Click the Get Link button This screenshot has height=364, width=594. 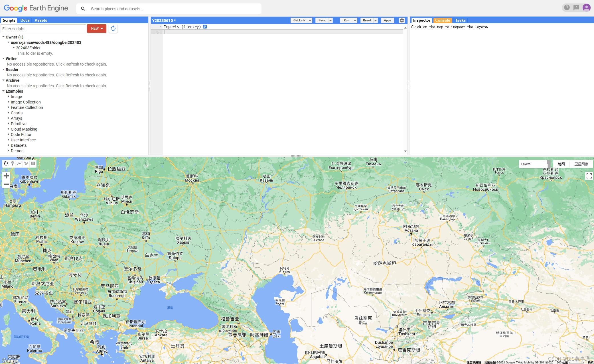point(299,21)
